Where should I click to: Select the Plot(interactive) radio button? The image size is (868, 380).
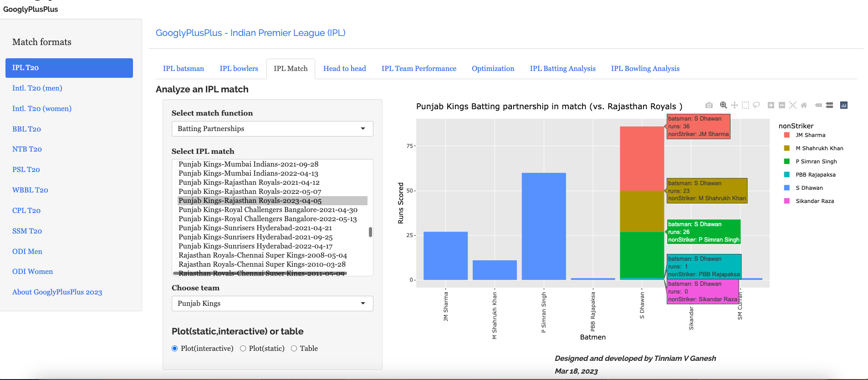(175, 349)
